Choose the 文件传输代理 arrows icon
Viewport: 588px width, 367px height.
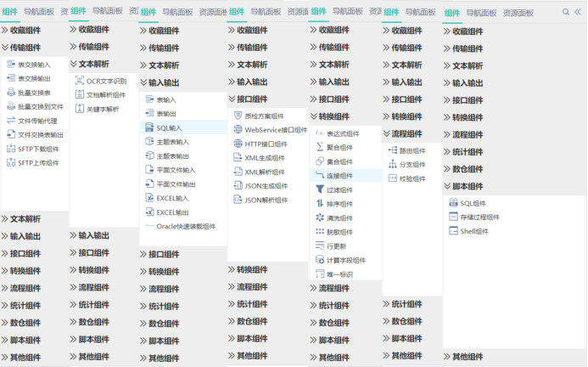(x=11, y=121)
